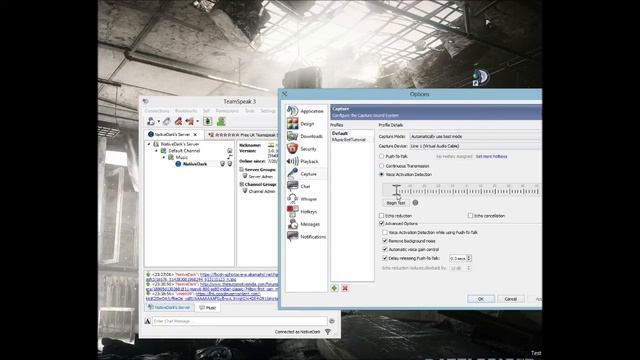The image size is (640, 360).
Task: Open Security settings in Options sidebar
Action: pos(306,149)
